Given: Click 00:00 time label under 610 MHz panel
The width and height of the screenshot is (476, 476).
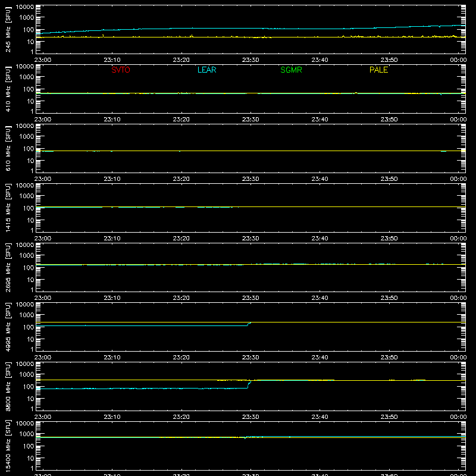Looking at the screenshot, I should [x=458, y=179].
